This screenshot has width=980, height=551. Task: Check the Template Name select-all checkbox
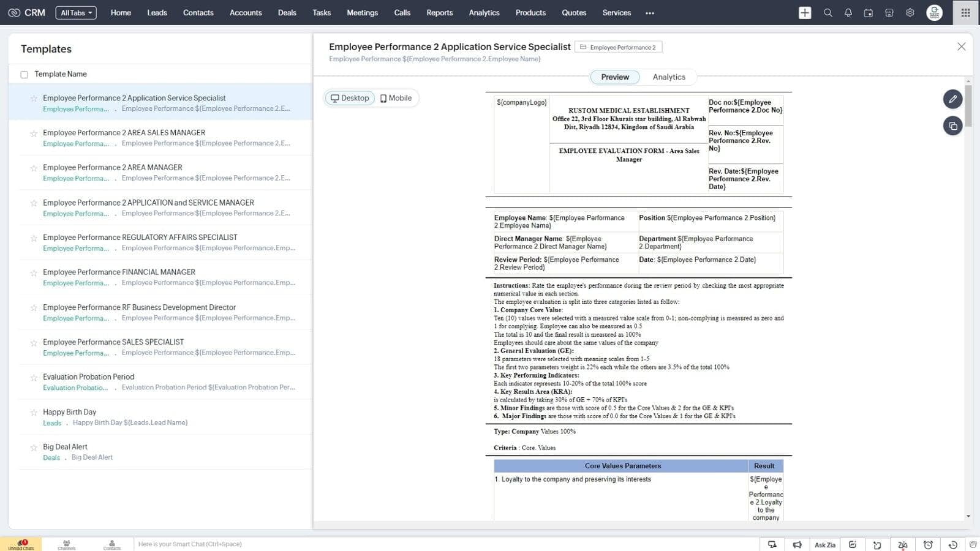(24, 75)
